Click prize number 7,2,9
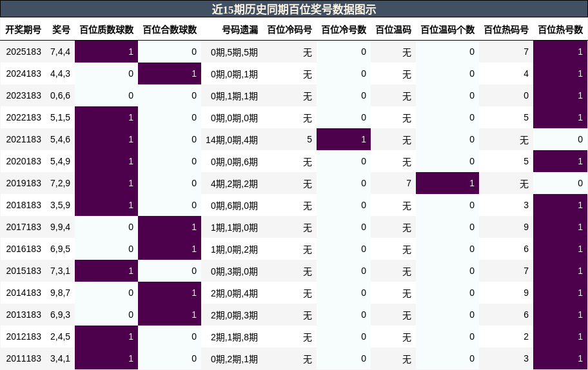The width and height of the screenshot is (588, 370). pyautogui.click(x=61, y=184)
